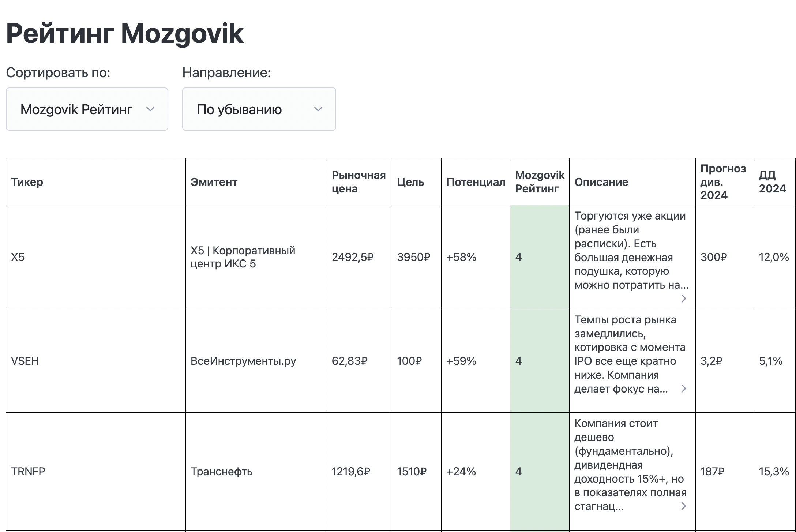Expand the TRNFP description text
Image resolution: width=796 pixels, height=532 pixels.
click(683, 506)
